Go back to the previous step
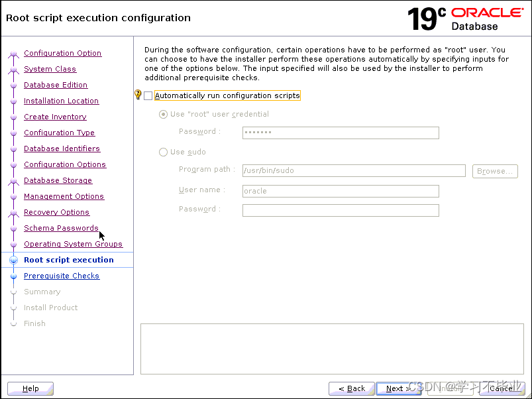 click(x=351, y=388)
